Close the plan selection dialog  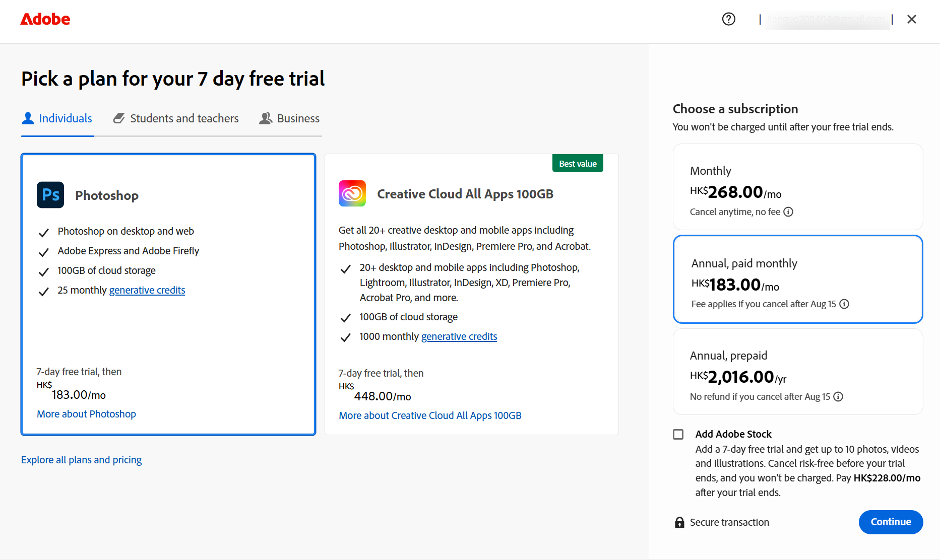912,19
